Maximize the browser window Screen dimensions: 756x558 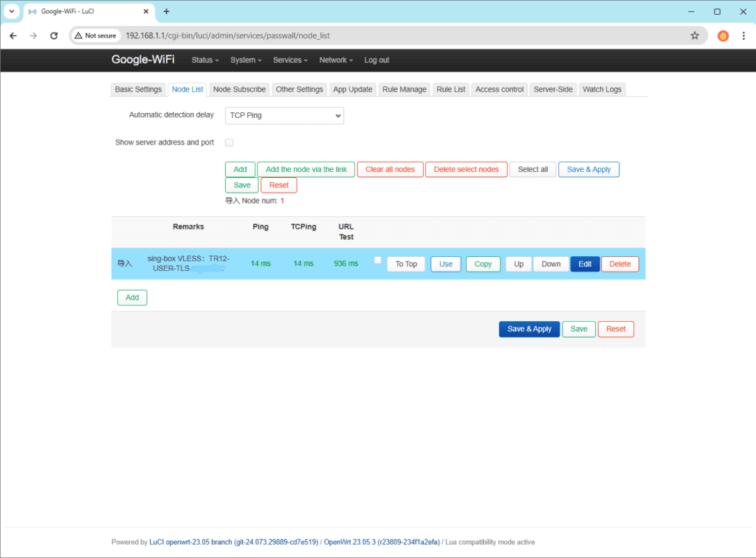click(718, 12)
